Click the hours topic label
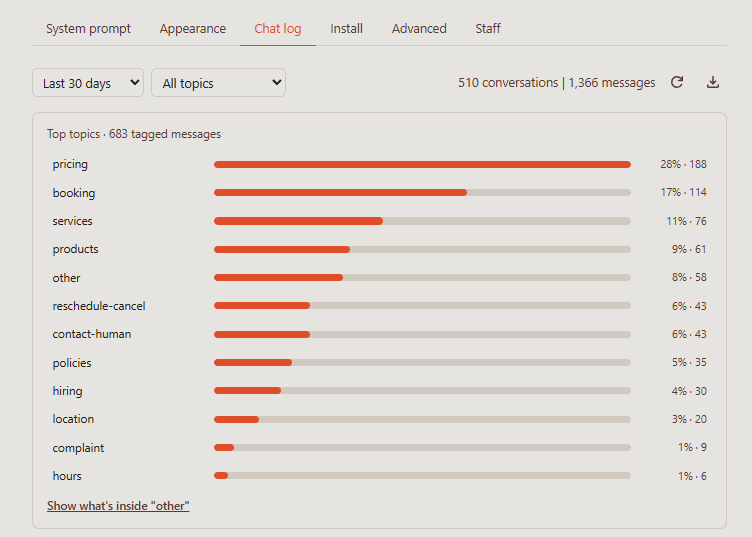This screenshot has width=752, height=537. coord(67,476)
